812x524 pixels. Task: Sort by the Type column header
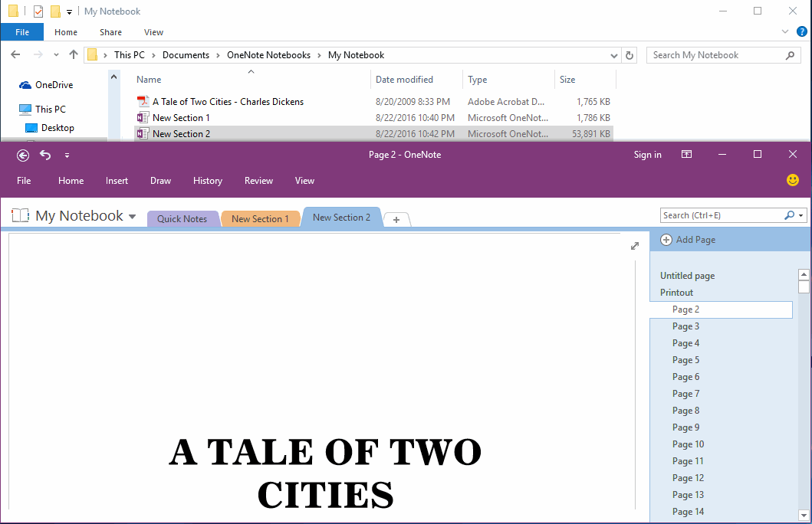(508, 79)
